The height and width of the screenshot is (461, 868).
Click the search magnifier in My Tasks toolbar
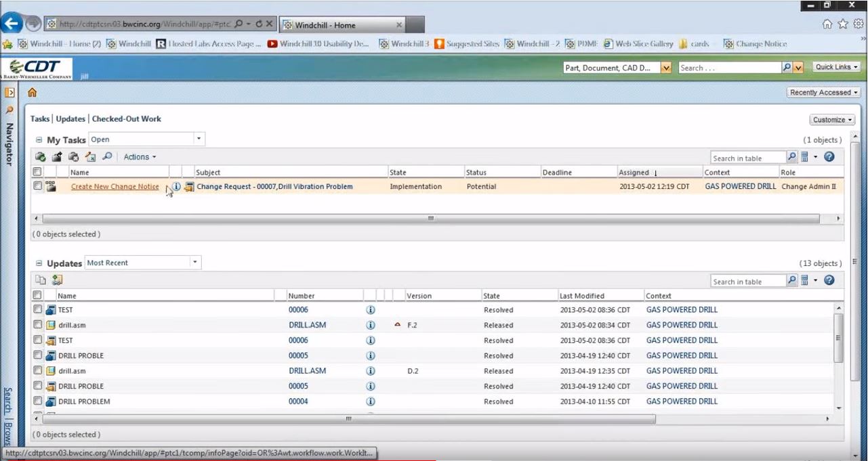click(x=107, y=157)
